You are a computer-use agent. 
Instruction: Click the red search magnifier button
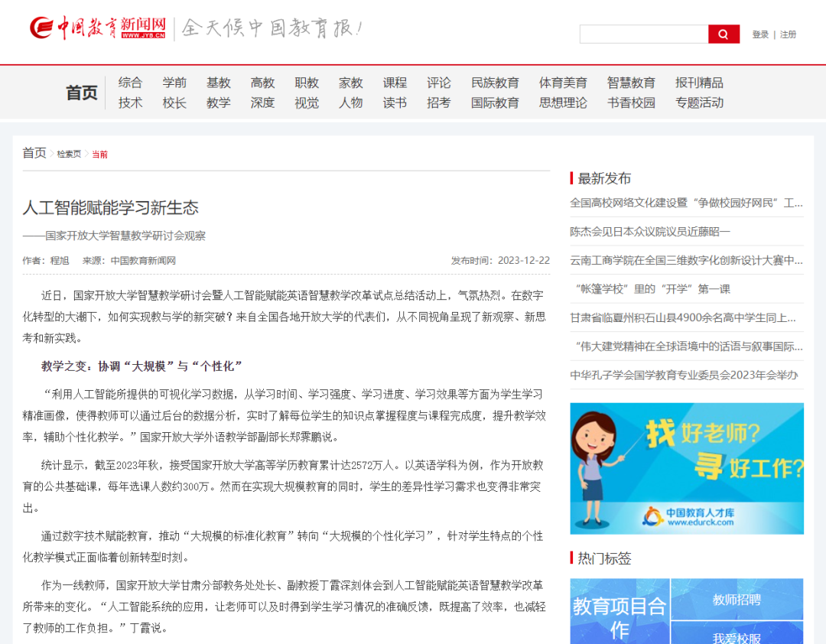[724, 34]
